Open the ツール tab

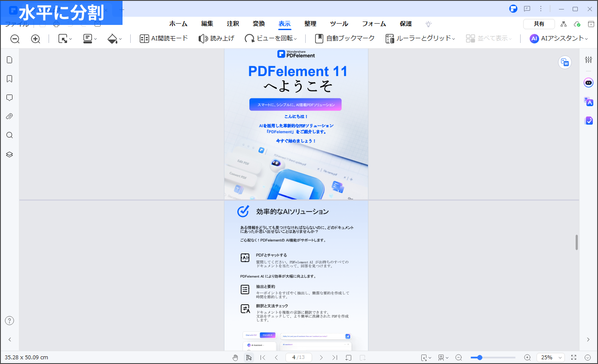coord(339,24)
